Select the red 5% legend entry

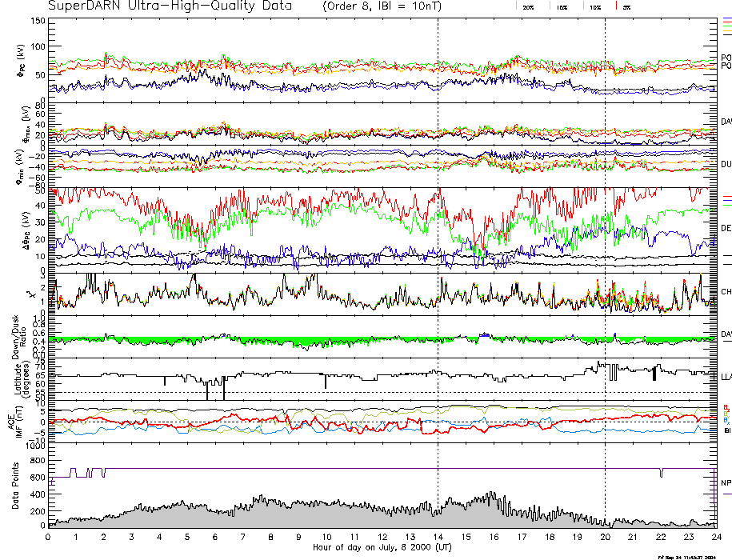coord(626,6)
